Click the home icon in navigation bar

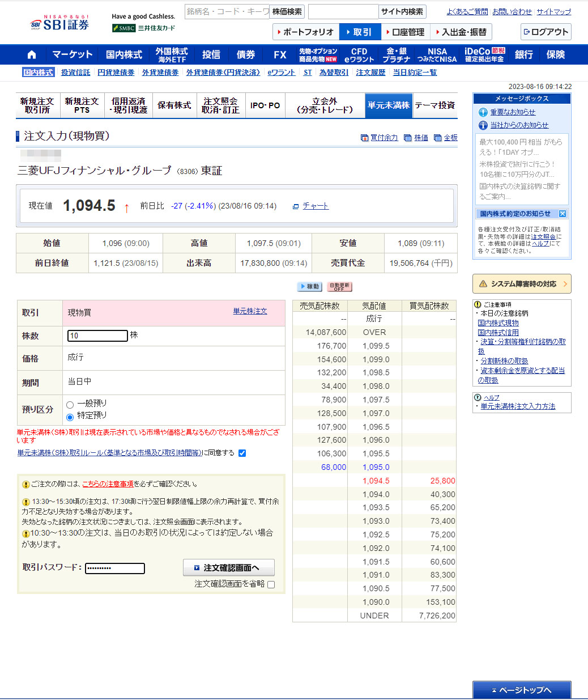coord(32,55)
